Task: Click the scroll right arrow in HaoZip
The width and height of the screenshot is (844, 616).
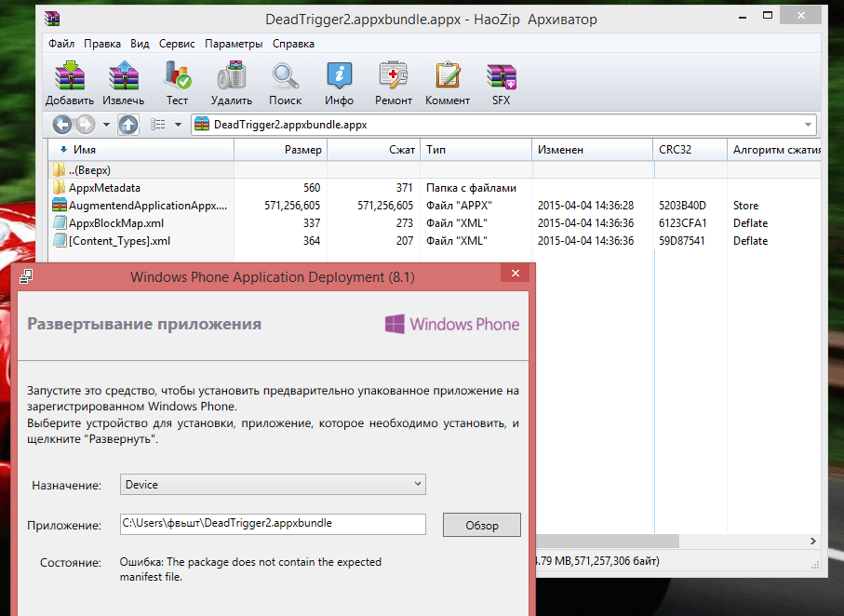Action: [x=812, y=541]
